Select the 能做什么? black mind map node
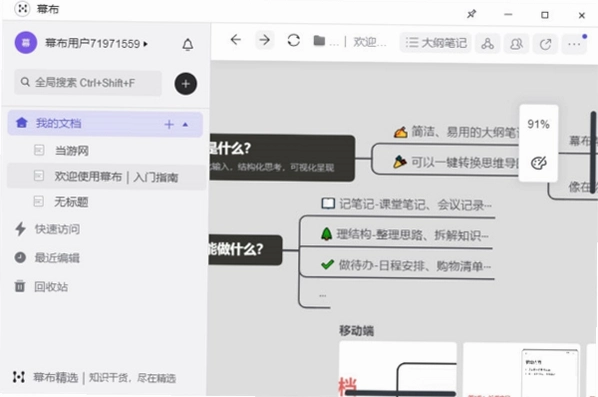The width and height of the screenshot is (598, 397). [246, 250]
